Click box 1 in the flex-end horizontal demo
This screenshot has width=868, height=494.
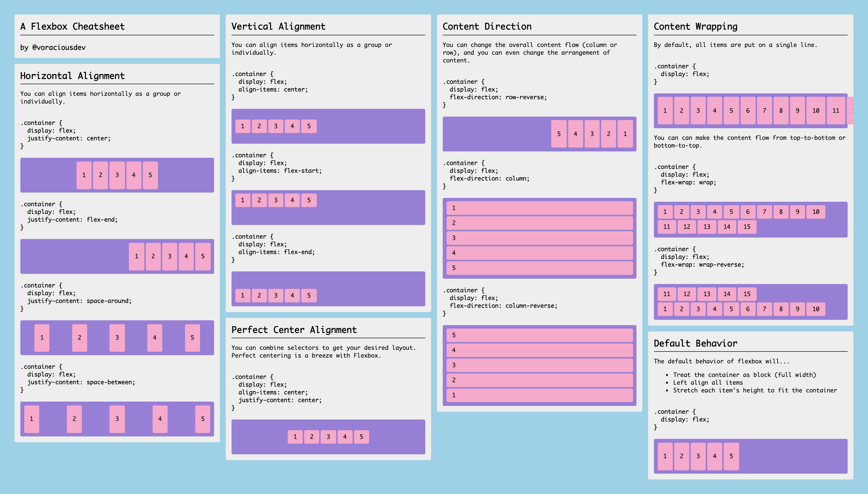point(137,256)
